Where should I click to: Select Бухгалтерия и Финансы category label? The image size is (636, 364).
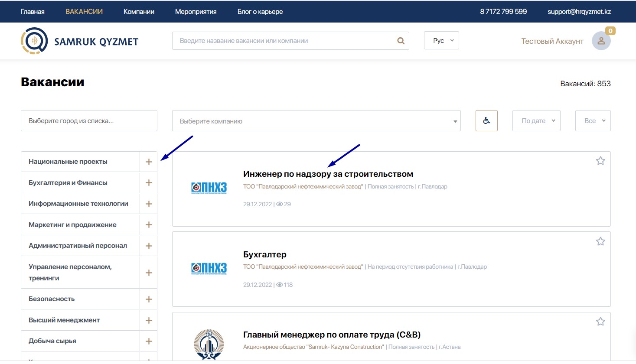68,183
